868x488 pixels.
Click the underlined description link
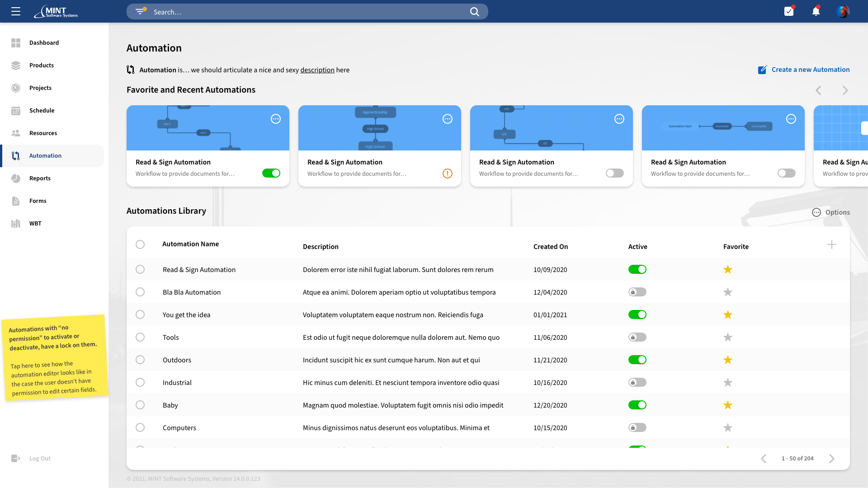(x=317, y=70)
